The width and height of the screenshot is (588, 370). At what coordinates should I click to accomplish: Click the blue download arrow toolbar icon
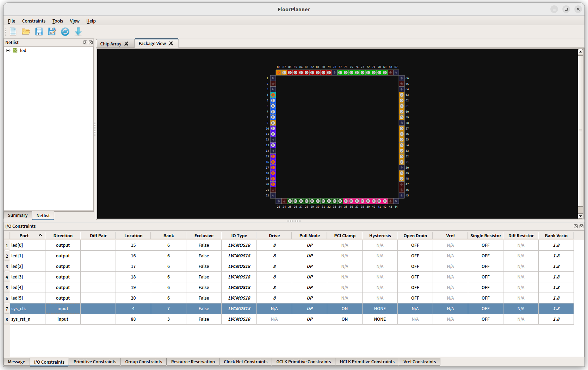(78, 32)
